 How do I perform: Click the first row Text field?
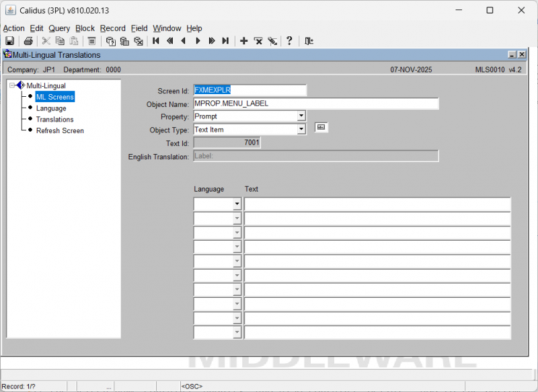tap(377, 204)
